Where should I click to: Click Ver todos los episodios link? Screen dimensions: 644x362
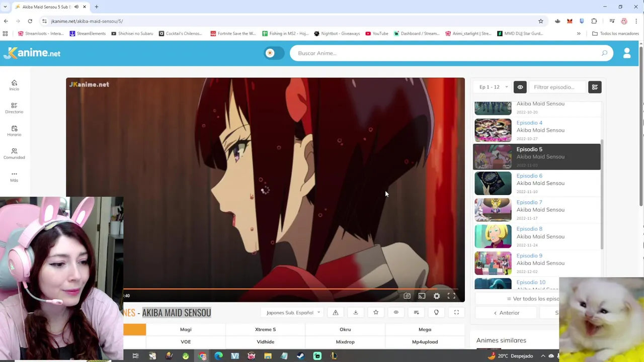(532, 299)
